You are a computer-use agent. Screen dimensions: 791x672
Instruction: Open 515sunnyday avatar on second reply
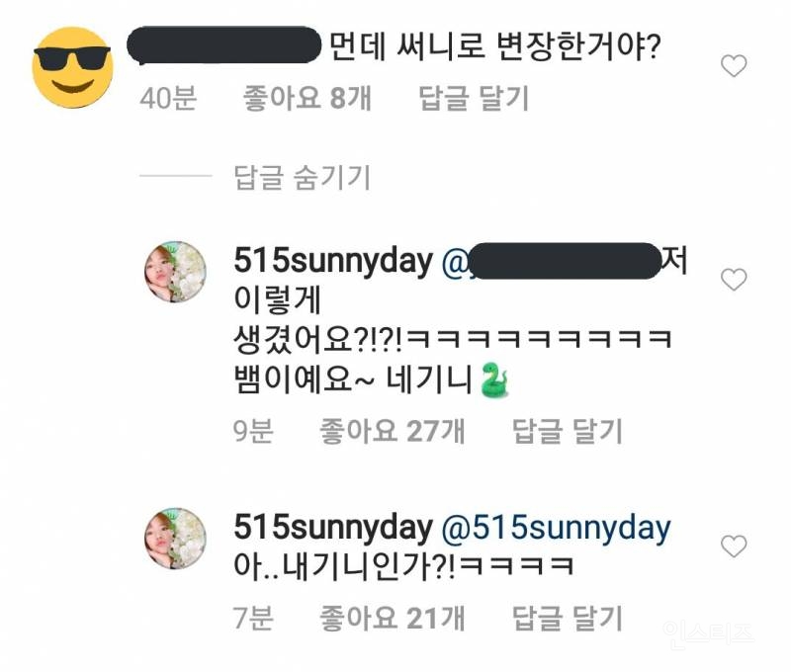(x=176, y=539)
